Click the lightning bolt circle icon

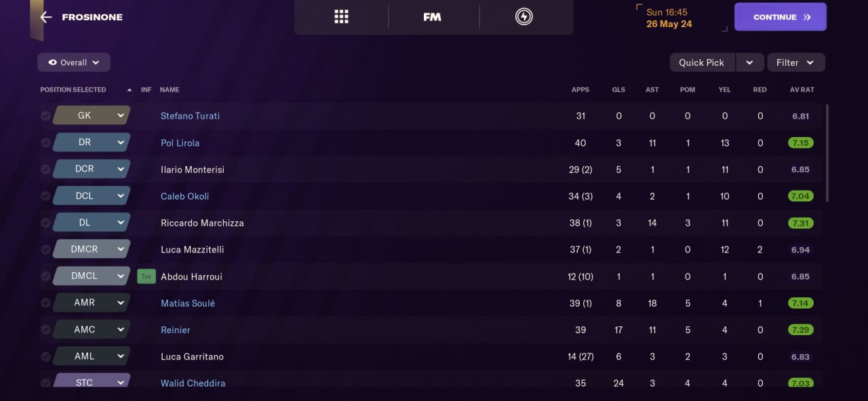click(524, 17)
